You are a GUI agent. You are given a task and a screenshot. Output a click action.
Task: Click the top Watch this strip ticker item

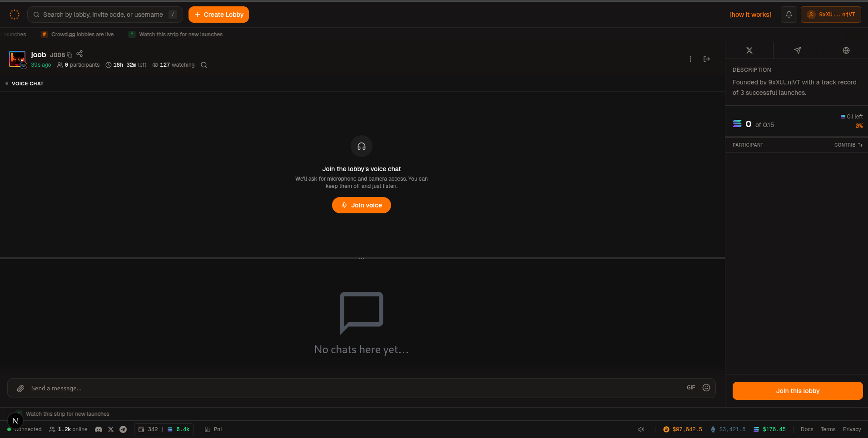(x=176, y=34)
